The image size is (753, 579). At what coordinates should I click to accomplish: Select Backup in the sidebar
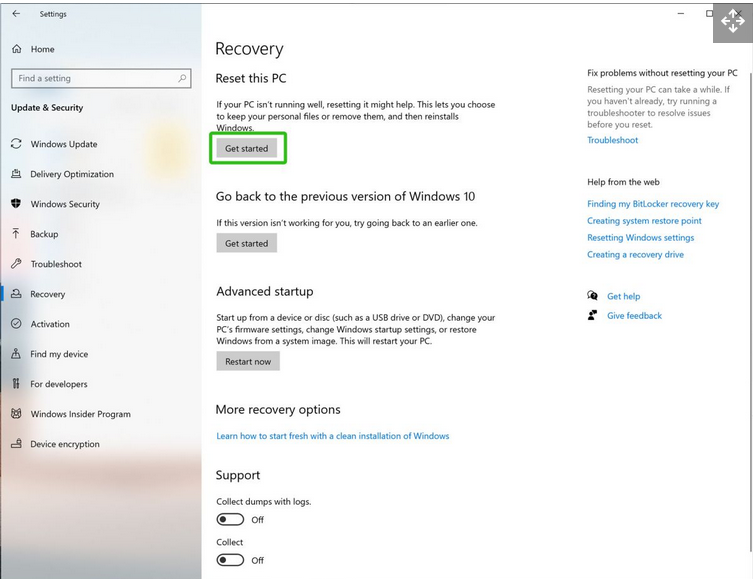[x=44, y=234]
